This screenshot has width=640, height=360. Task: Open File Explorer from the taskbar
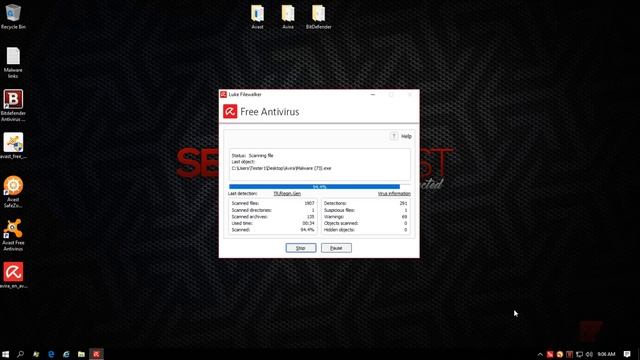(81, 354)
